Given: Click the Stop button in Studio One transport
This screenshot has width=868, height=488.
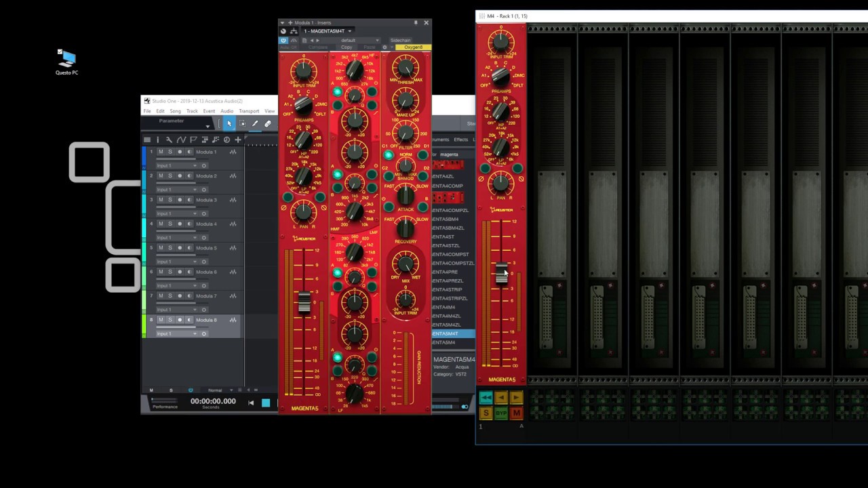Looking at the screenshot, I should [266, 403].
